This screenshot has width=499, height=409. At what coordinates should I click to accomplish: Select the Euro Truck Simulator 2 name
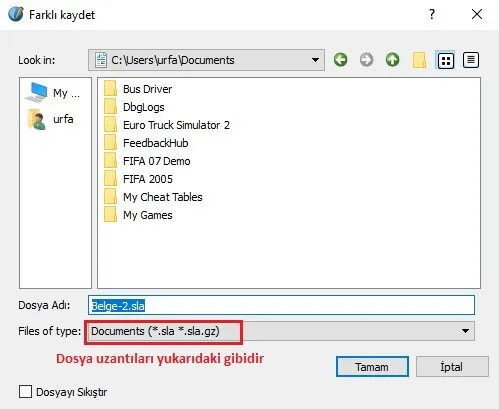tap(176, 125)
